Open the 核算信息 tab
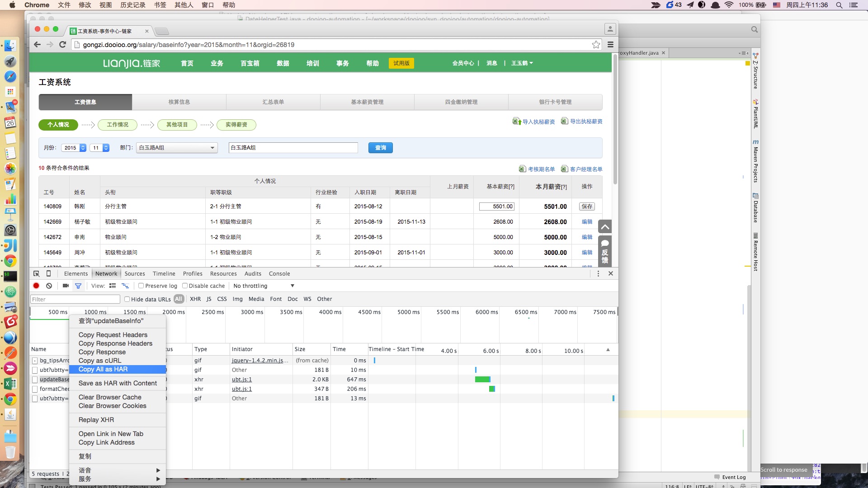 (179, 102)
